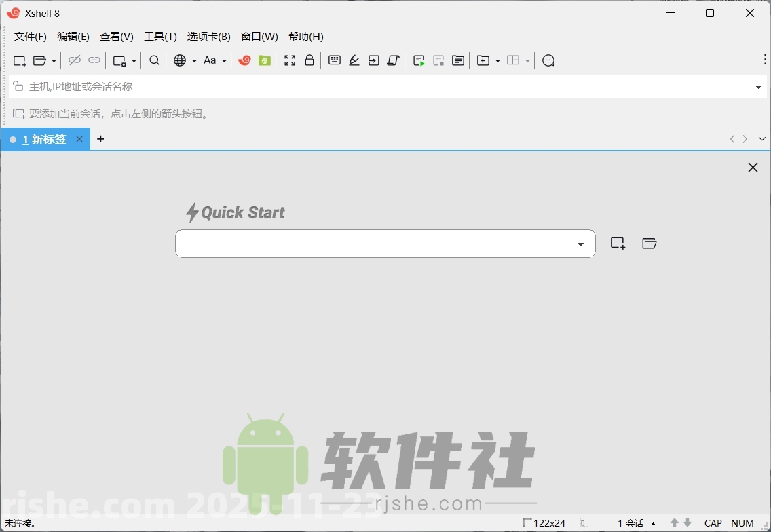Toggle full screen mode icon
Viewport: 771px width, 532px height.
[x=290, y=60]
